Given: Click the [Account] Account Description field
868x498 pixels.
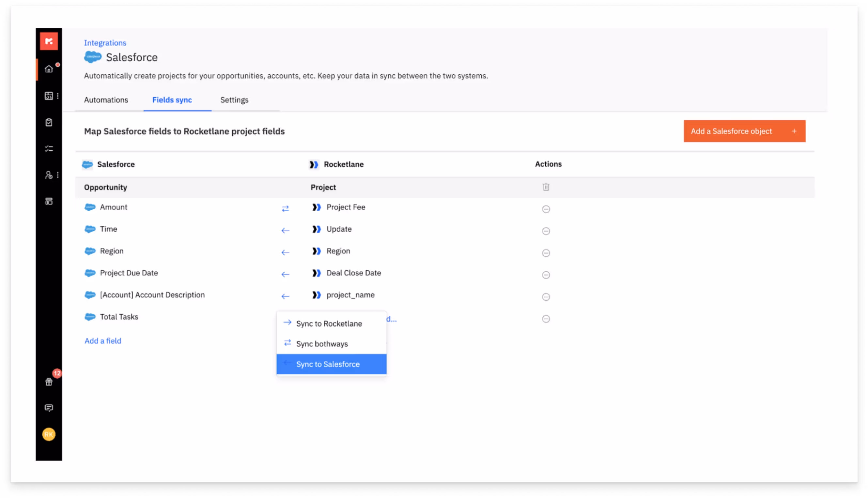Looking at the screenshot, I should tap(152, 295).
